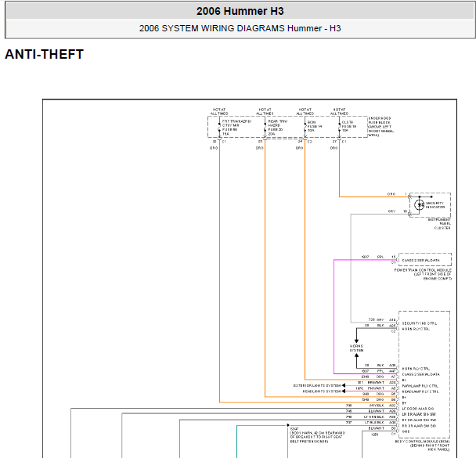
Task: Select the BCM Fuse 14 symbol
Action: (x=304, y=125)
